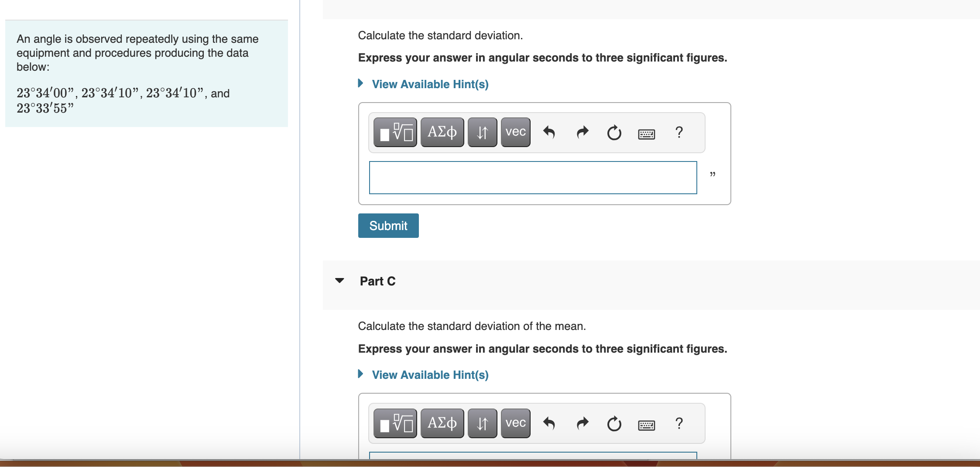The width and height of the screenshot is (980, 467).
Task: Open View Available Hint(s) for standard deviation
Action: (430, 84)
